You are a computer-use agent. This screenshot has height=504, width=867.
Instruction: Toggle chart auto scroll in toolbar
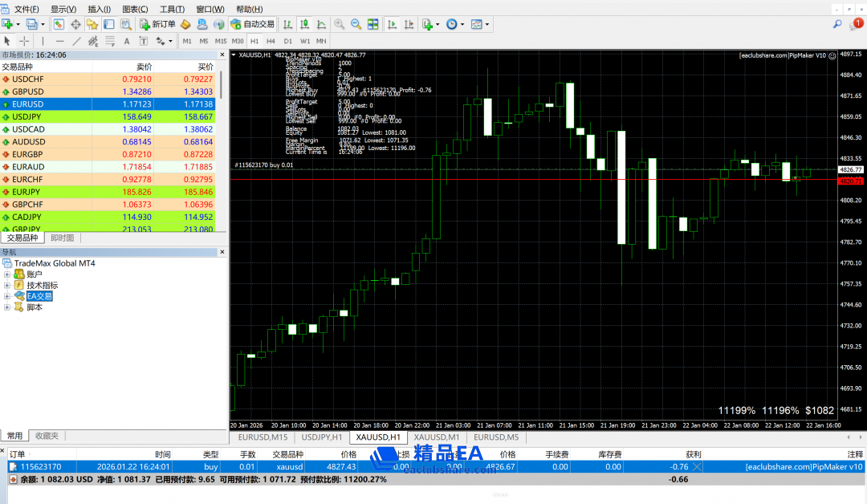point(392,24)
